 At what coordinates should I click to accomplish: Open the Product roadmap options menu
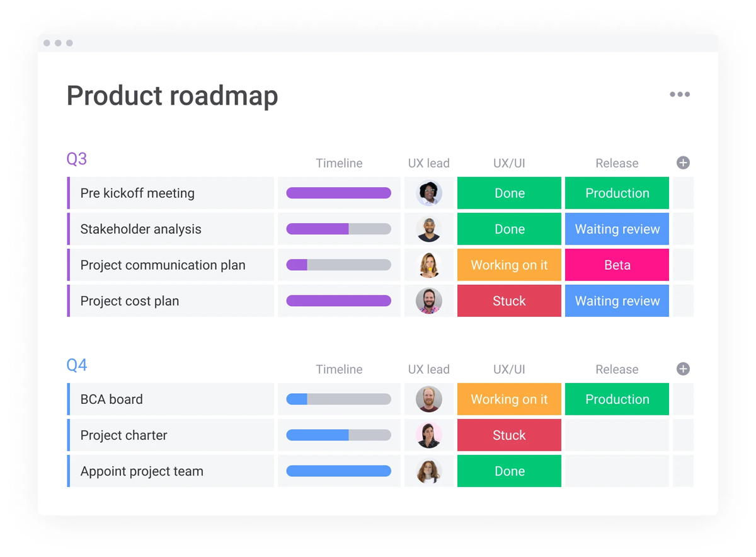coord(680,94)
